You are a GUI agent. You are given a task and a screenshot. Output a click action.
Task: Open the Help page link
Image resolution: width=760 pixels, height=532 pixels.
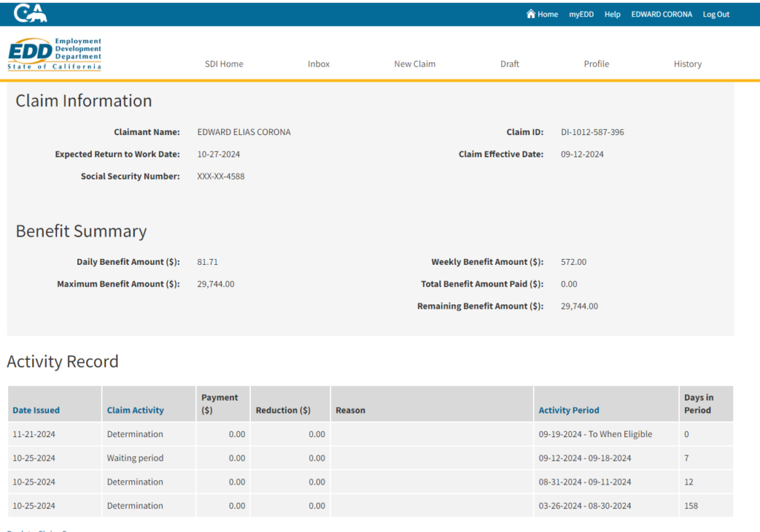[x=612, y=14]
